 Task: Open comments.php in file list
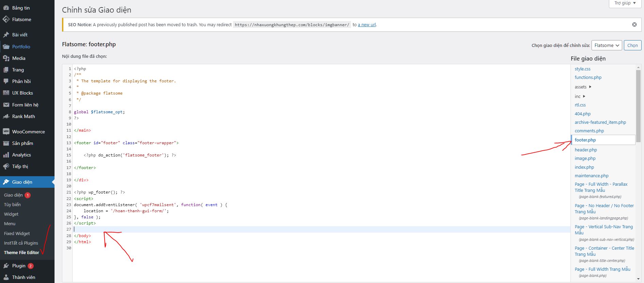(x=589, y=131)
